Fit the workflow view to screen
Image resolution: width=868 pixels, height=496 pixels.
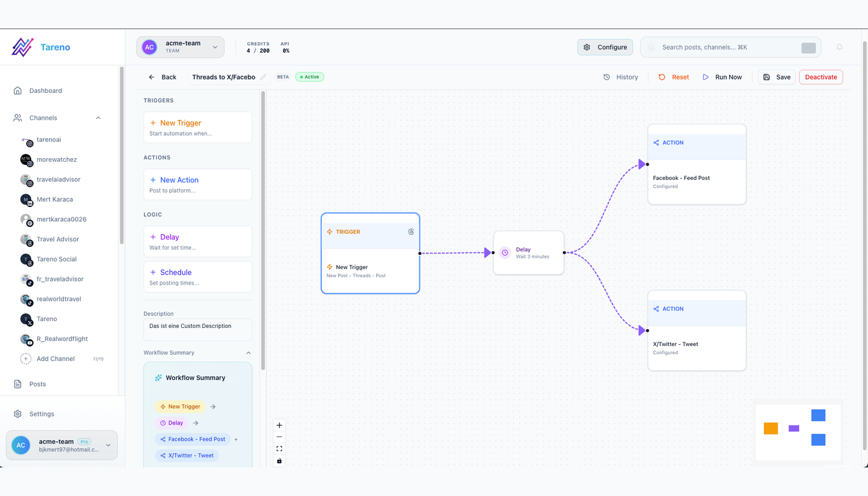pyautogui.click(x=279, y=449)
